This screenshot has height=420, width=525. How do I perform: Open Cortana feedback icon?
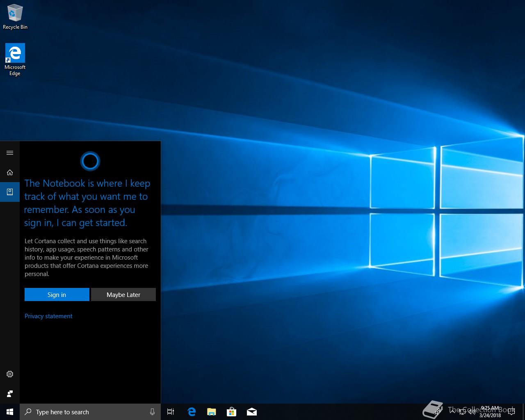[x=10, y=394]
